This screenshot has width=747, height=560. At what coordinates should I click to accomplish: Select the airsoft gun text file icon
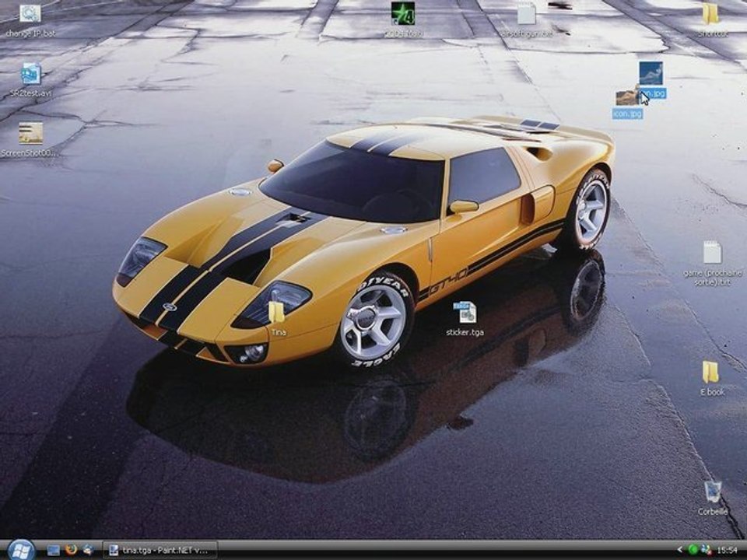click(x=526, y=13)
